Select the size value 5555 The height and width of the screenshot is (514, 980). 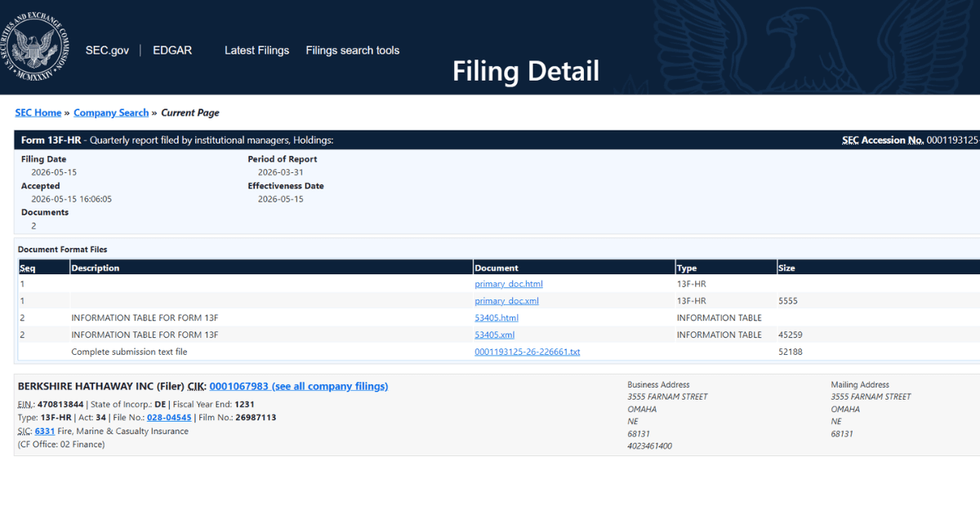(x=788, y=301)
